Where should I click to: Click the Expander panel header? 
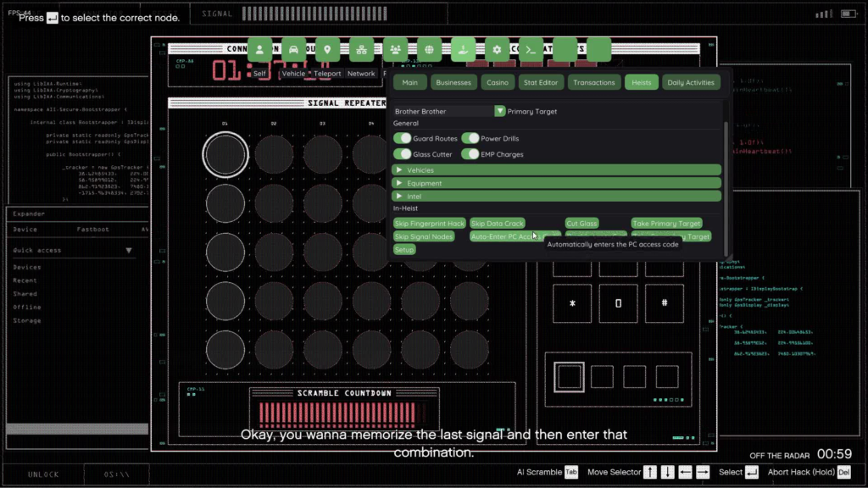point(77,213)
